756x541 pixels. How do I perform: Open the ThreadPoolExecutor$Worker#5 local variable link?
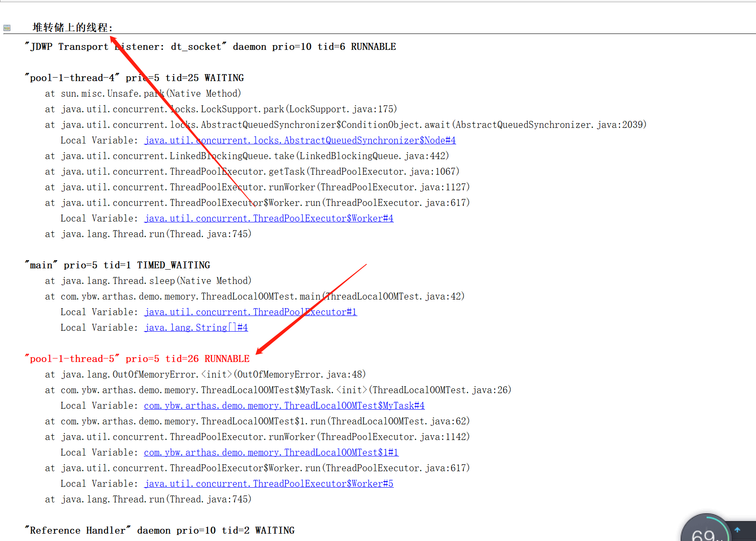[269, 483]
